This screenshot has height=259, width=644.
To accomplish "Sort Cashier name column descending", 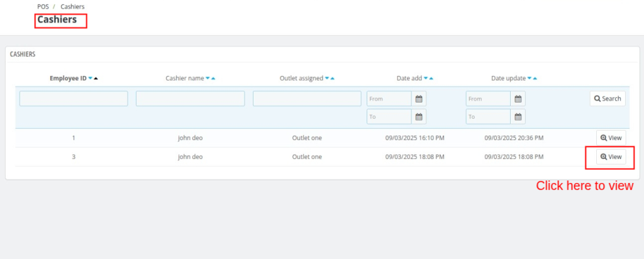I will coord(208,79).
